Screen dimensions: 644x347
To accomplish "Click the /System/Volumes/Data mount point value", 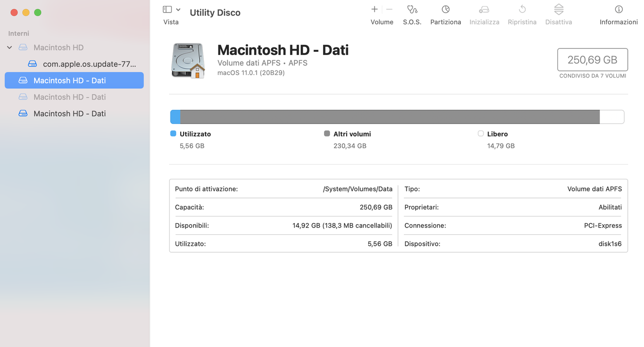I will coord(358,189).
